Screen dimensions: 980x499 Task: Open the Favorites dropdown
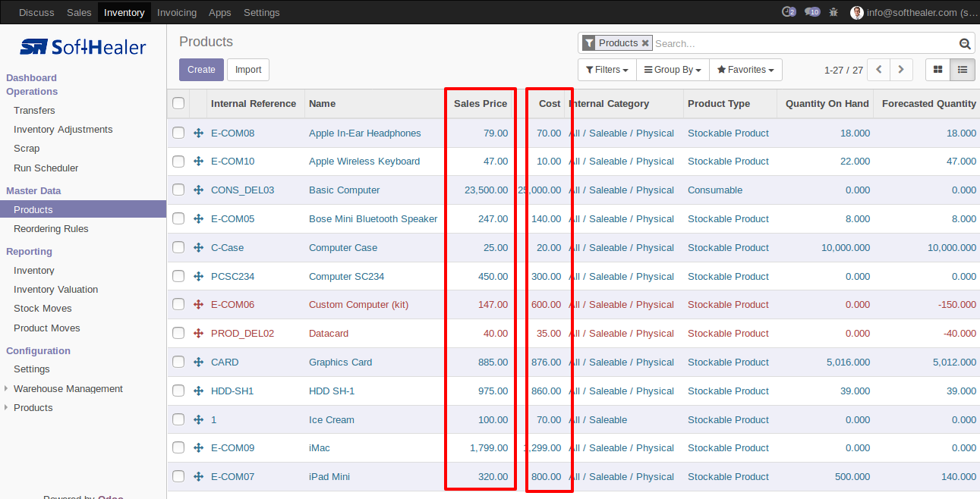point(745,70)
